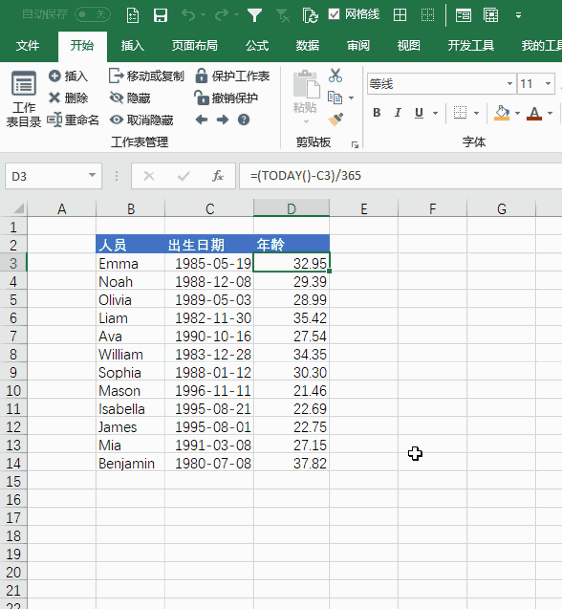
Task: Click the table layout icon at toolbar end
Action: 491,15
